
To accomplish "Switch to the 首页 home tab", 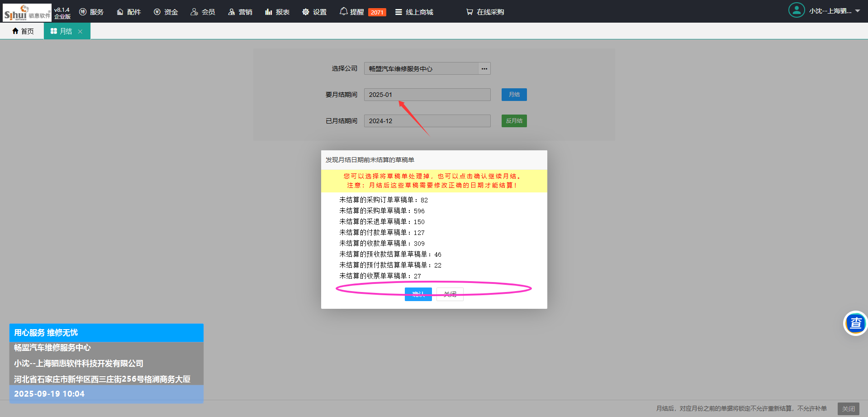I will [x=23, y=31].
